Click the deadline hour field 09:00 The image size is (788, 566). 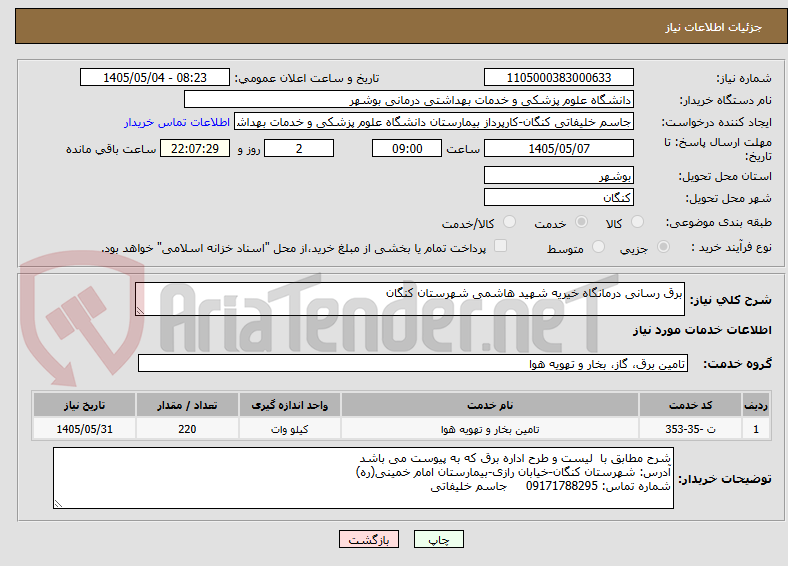407,148
